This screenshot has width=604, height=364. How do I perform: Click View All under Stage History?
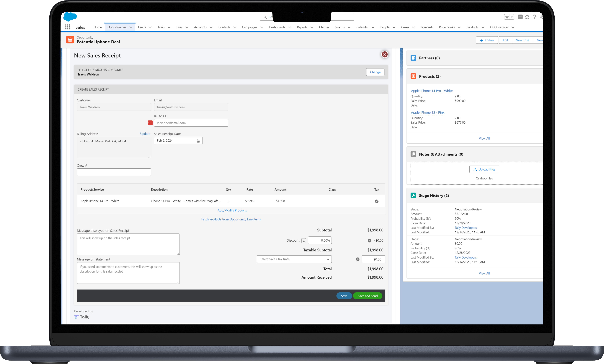(484, 273)
